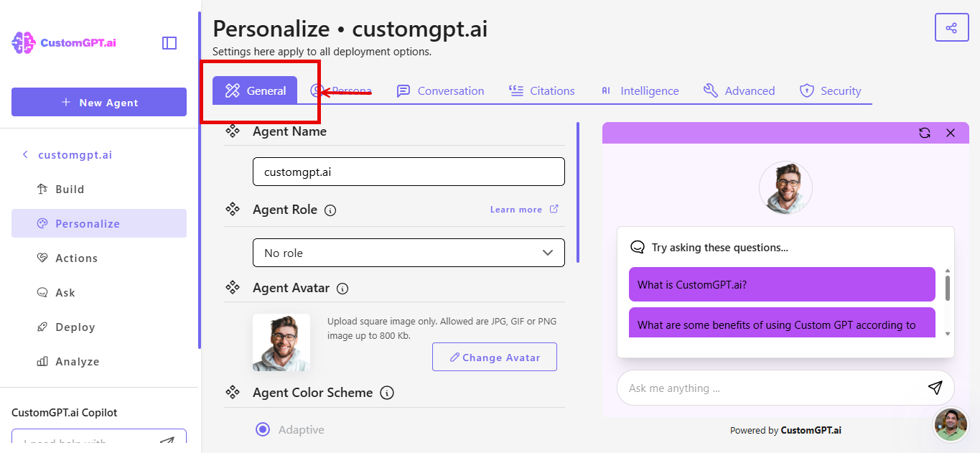Close the chat preview with the X icon
Image resolution: width=980 pixels, height=453 pixels.
tap(951, 133)
